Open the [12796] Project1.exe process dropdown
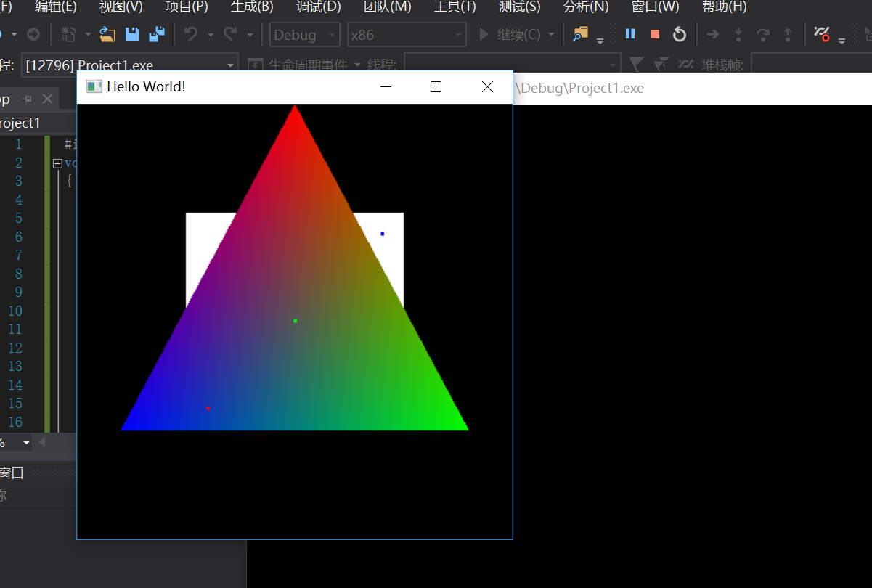The width and height of the screenshot is (872, 588). [130, 65]
